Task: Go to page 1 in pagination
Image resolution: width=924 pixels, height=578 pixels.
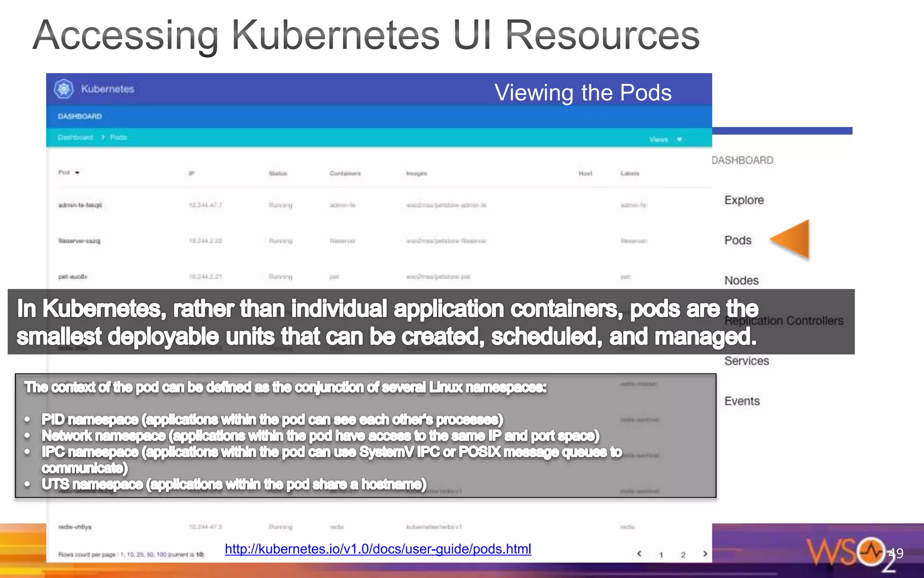Action: point(661,555)
